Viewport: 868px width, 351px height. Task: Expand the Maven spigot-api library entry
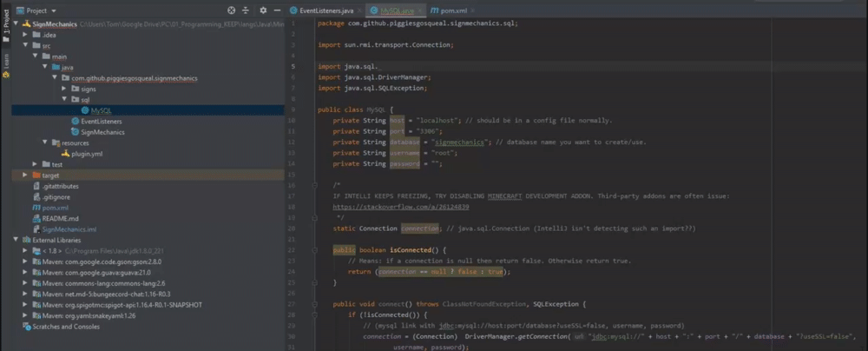[x=26, y=305]
